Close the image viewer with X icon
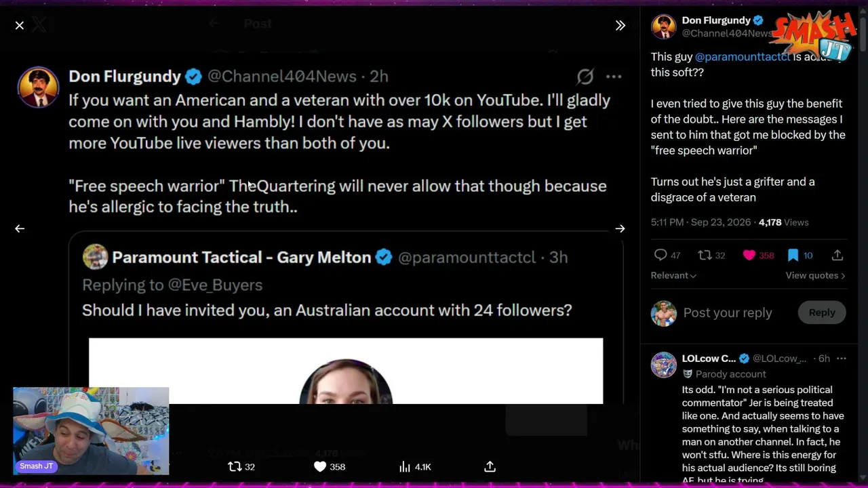Screen dimensions: 868x488 (x=20, y=25)
